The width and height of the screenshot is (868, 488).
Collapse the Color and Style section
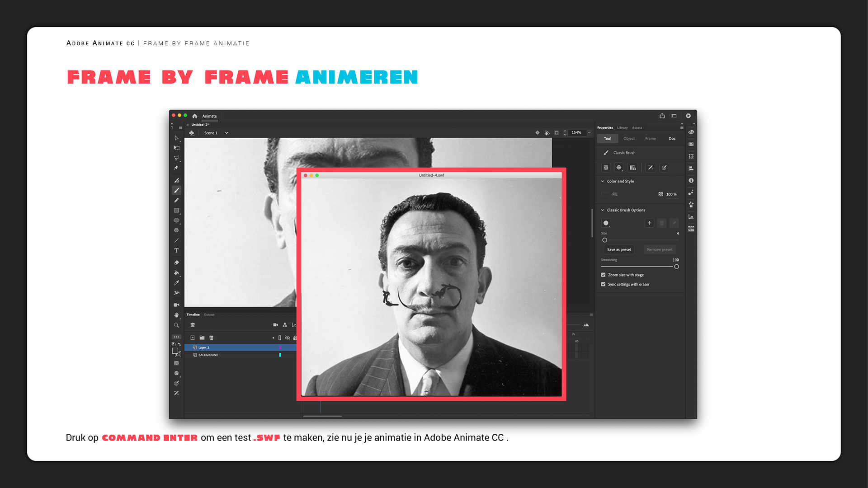click(x=602, y=181)
